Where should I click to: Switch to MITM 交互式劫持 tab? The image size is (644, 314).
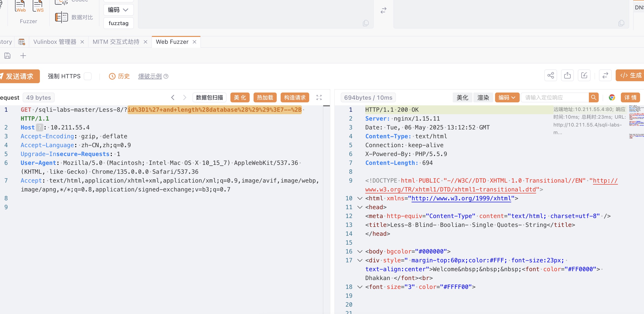click(116, 42)
